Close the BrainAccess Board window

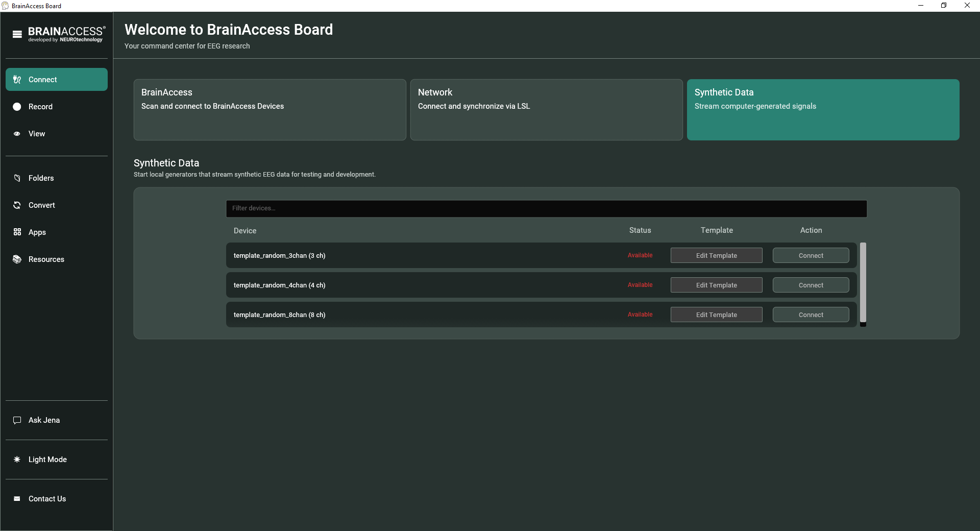point(967,6)
